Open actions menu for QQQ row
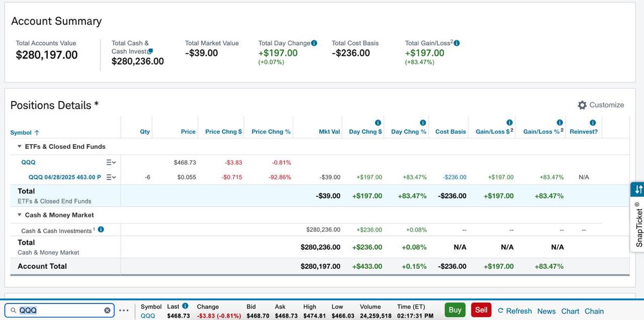The height and width of the screenshot is (320, 644). (x=111, y=162)
